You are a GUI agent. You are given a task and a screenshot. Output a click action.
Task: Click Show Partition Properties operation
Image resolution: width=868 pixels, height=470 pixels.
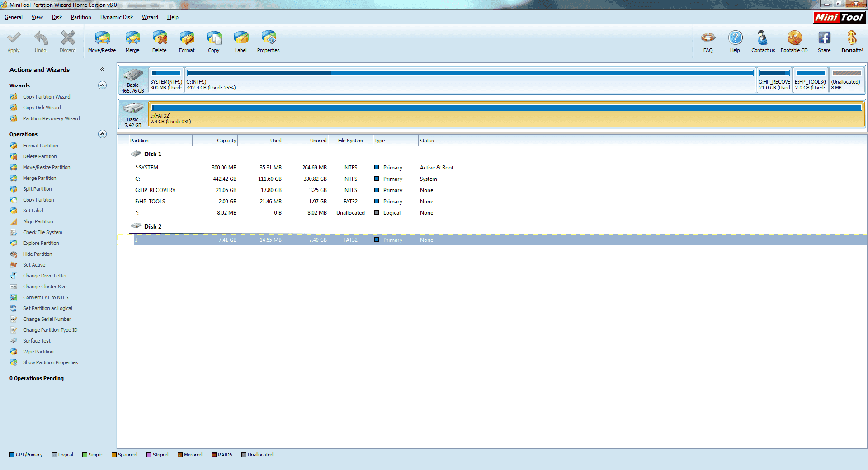[51, 362]
